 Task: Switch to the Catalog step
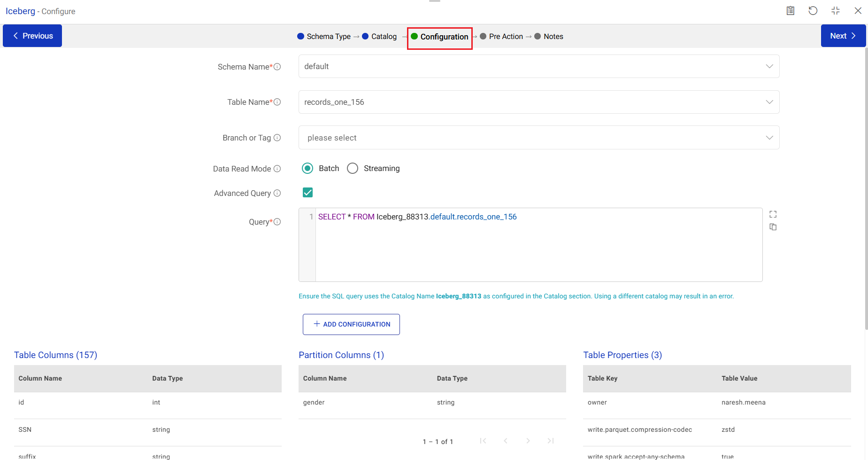pos(384,36)
